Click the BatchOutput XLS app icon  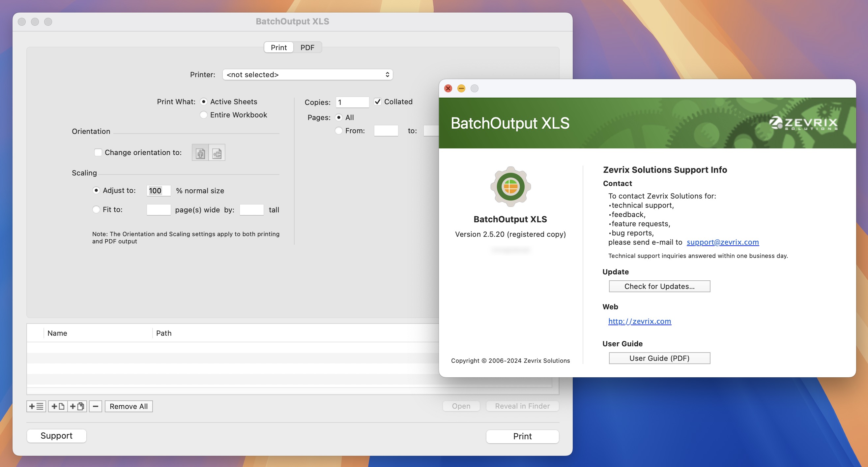[510, 187]
